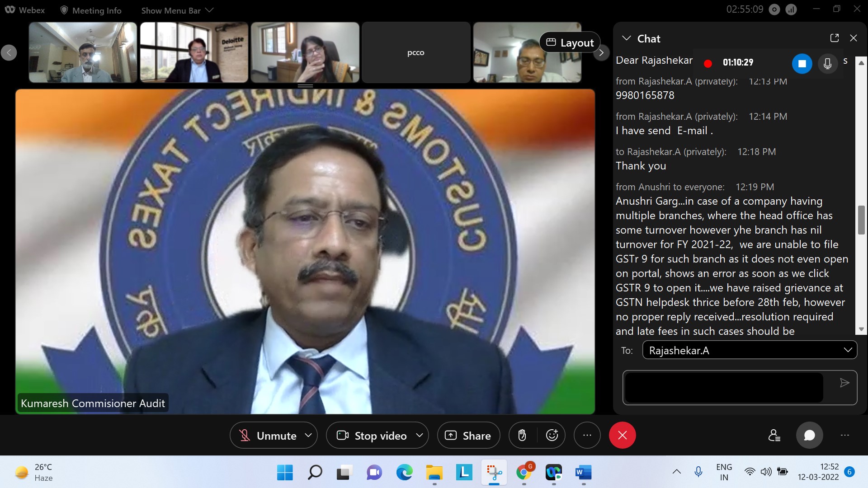Viewport: 868px width, 488px height.
Task: Show next participants with right arrow
Action: [601, 53]
